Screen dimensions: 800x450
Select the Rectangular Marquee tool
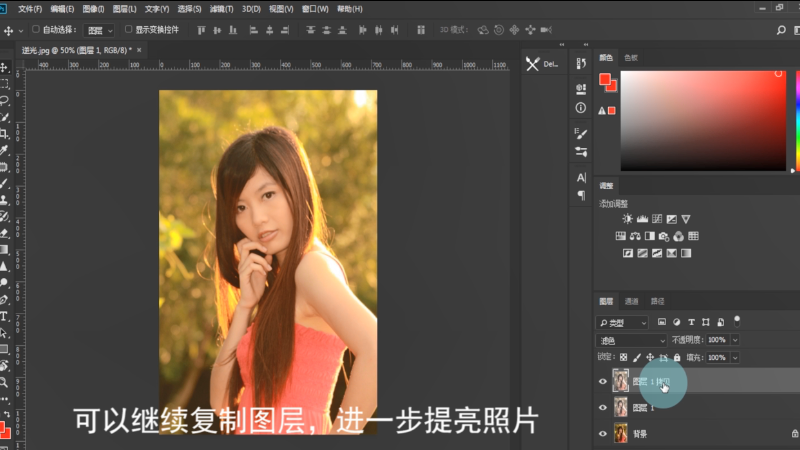coord(5,84)
